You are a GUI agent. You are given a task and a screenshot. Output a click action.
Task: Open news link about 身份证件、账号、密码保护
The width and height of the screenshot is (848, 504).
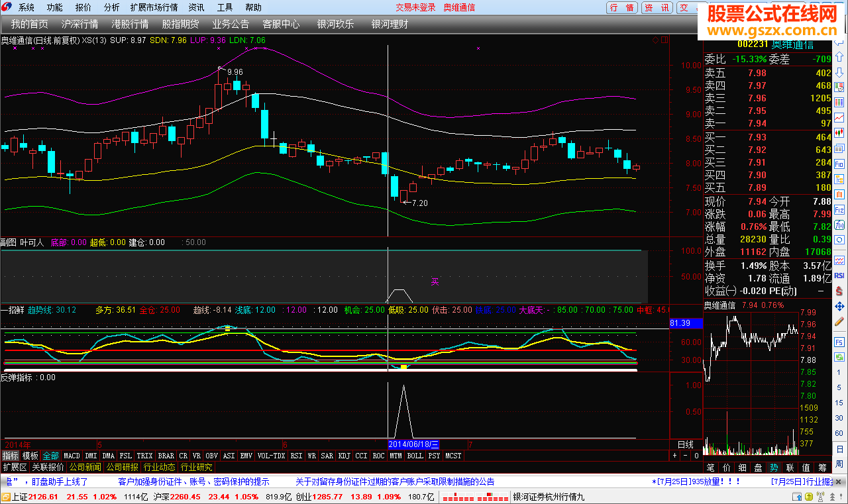click(193, 481)
